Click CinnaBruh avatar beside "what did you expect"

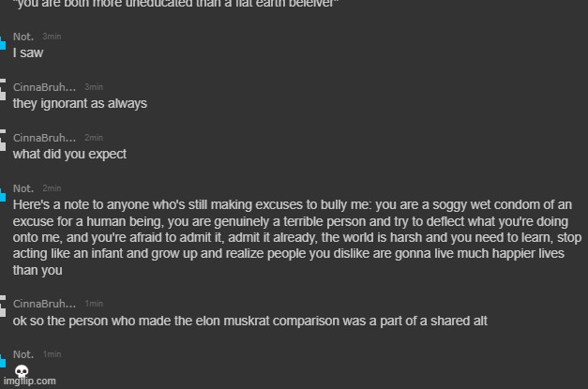[3, 141]
